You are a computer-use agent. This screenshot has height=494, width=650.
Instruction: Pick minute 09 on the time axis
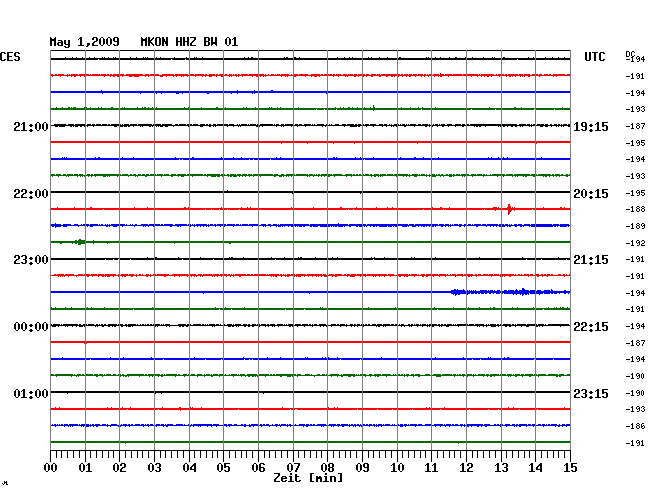[x=362, y=468]
